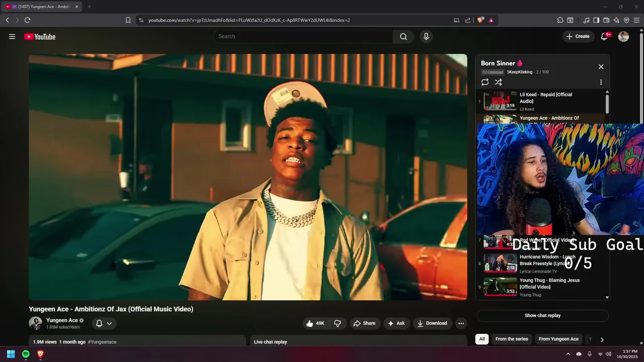Like the video with 49K likes
The width and height of the screenshot is (644, 362).
(315, 323)
